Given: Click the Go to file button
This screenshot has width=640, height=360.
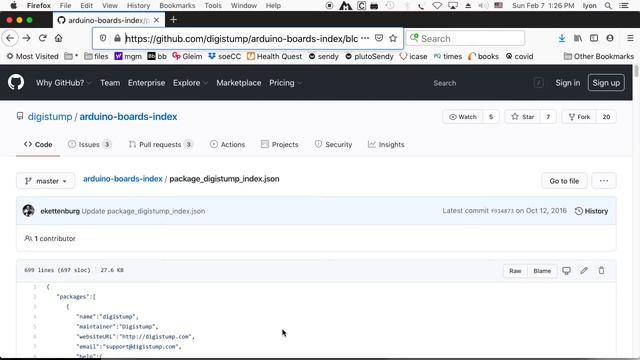Looking at the screenshot, I should (564, 181).
